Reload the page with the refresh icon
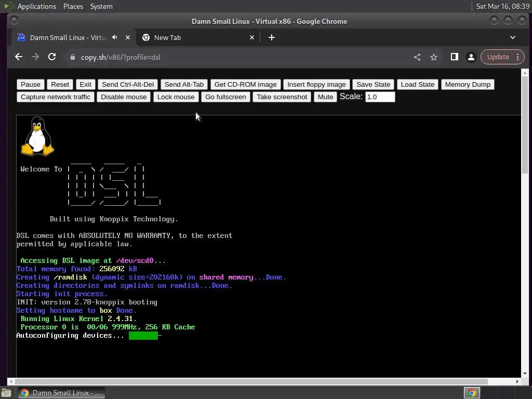Image resolution: width=532 pixels, height=399 pixels. [52, 57]
